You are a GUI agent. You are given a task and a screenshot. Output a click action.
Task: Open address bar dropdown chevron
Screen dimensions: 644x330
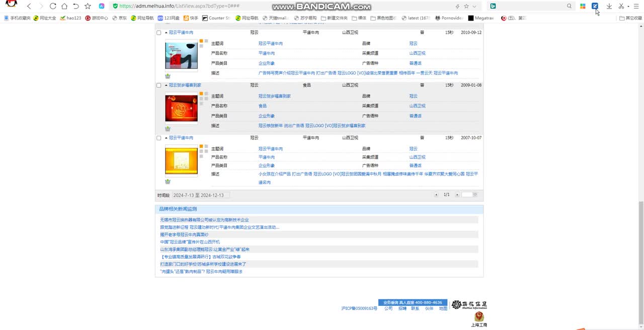click(x=474, y=6)
